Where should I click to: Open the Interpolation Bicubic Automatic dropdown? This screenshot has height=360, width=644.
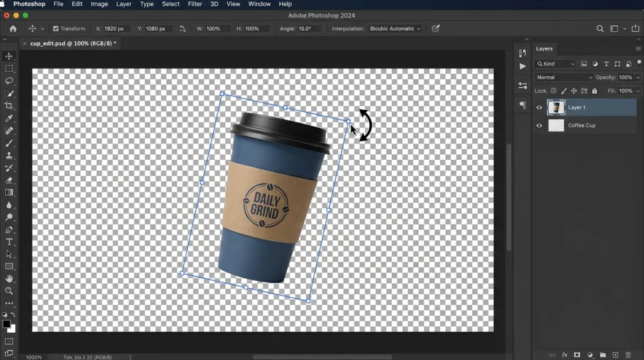[x=395, y=29]
